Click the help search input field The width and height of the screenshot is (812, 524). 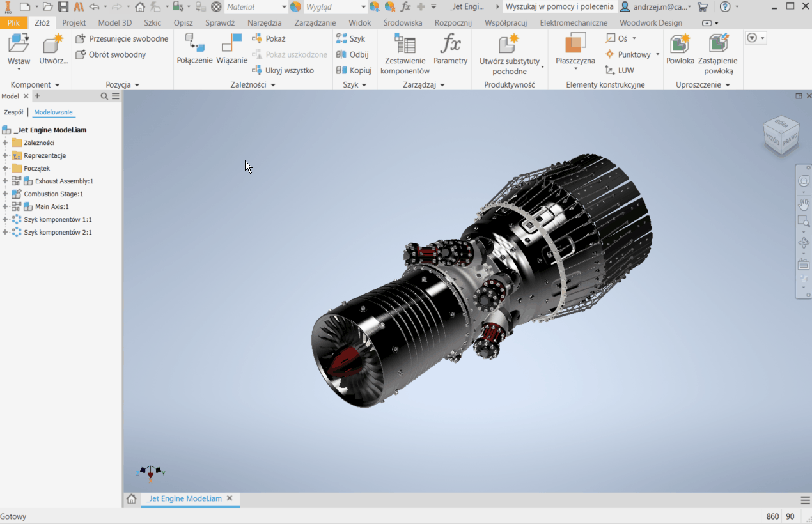(x=559, y=7)
